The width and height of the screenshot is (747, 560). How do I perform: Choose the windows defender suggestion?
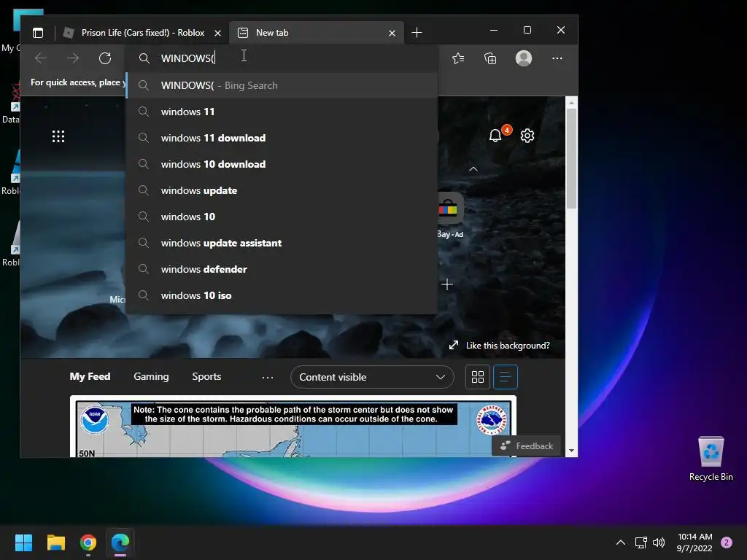(x=282, y=269)
